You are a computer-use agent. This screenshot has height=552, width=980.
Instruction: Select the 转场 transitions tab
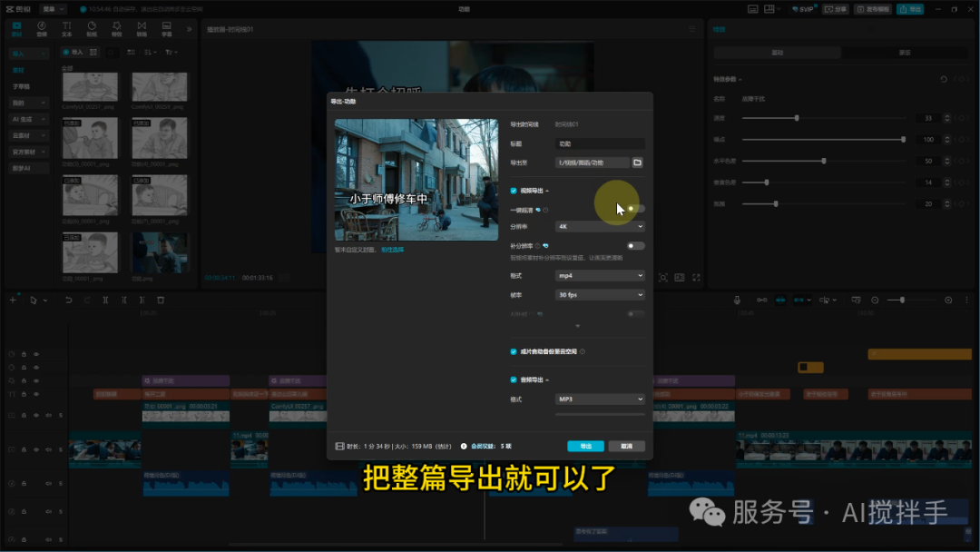click(142, 29)
